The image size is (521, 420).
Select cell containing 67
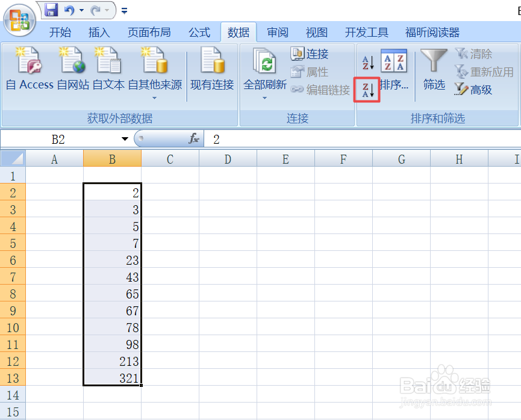click(112, 310)
